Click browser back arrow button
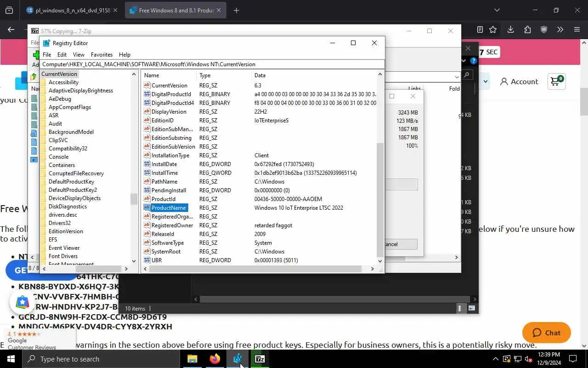 (x=11, y=29)
